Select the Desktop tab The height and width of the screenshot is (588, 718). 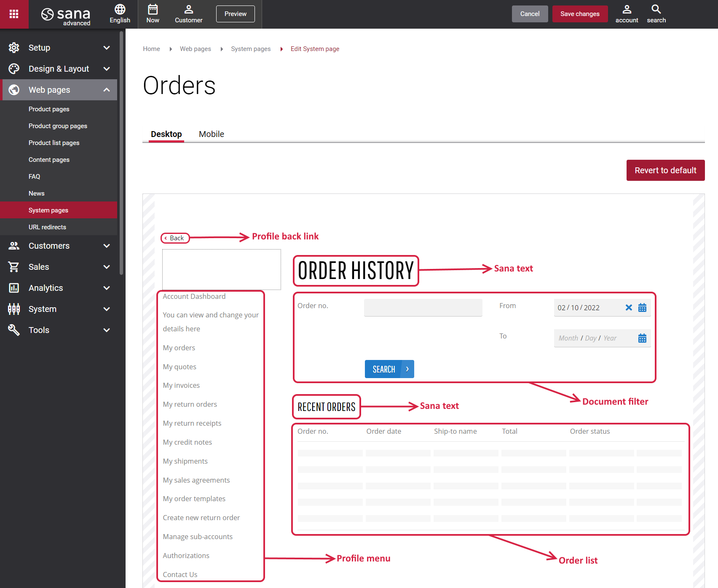point(166,134)
